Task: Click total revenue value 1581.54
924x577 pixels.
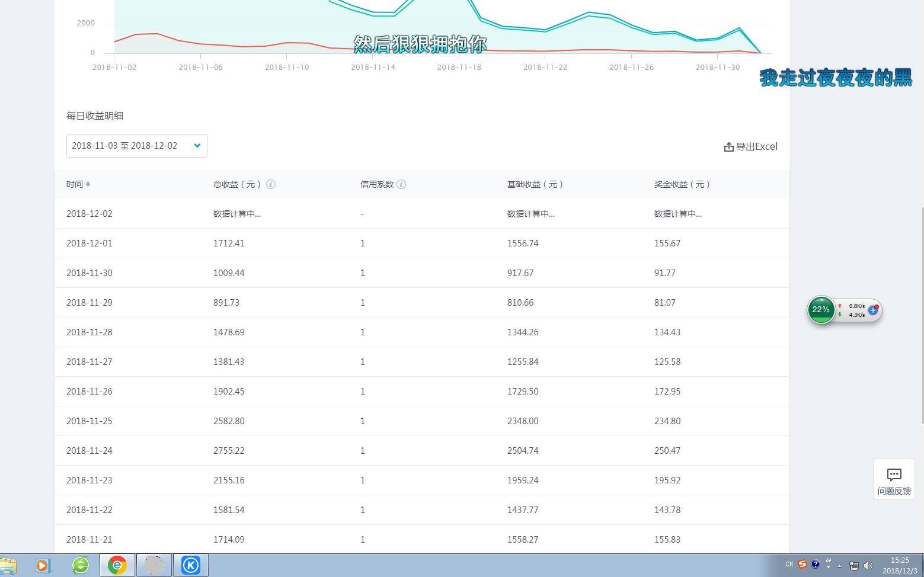Action: tap(229, 510)
